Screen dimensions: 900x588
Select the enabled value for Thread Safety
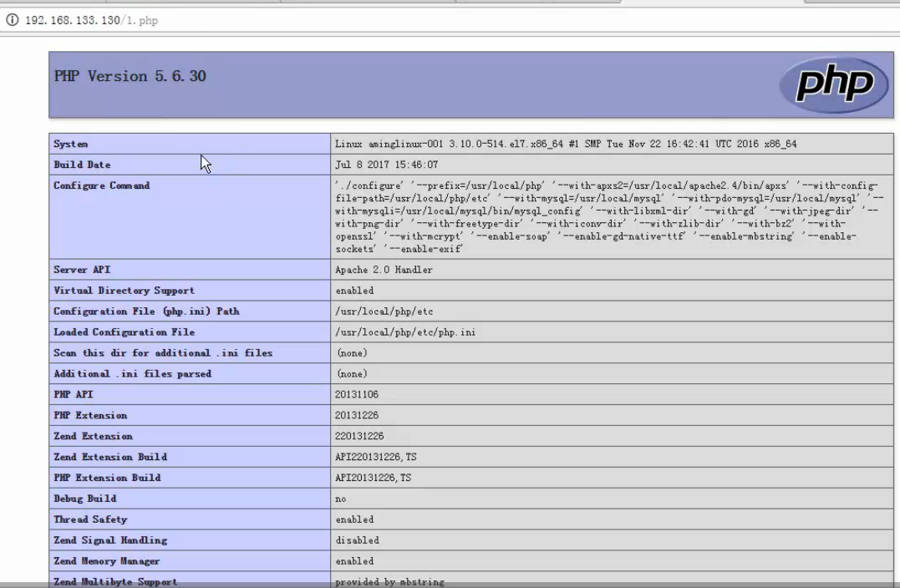pos(354,520)
